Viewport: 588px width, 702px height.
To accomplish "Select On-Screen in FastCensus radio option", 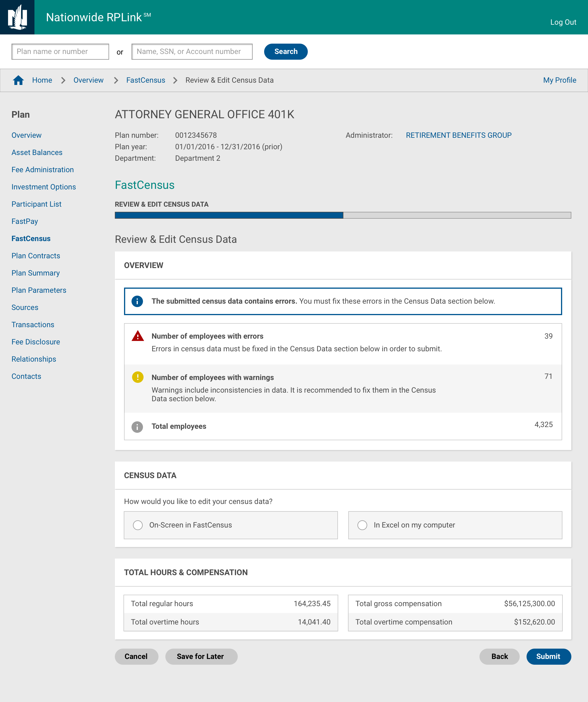I will point(138,525).
